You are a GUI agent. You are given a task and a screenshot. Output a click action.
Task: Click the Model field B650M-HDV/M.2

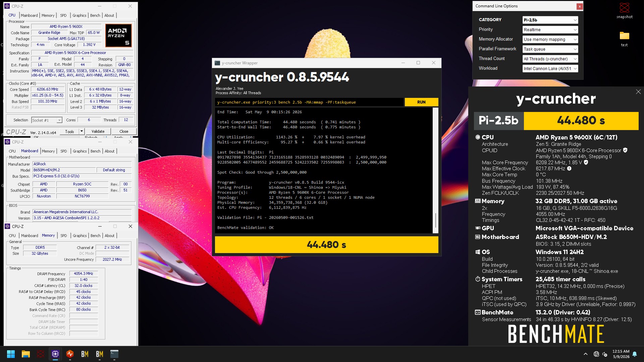click(63, 170)
